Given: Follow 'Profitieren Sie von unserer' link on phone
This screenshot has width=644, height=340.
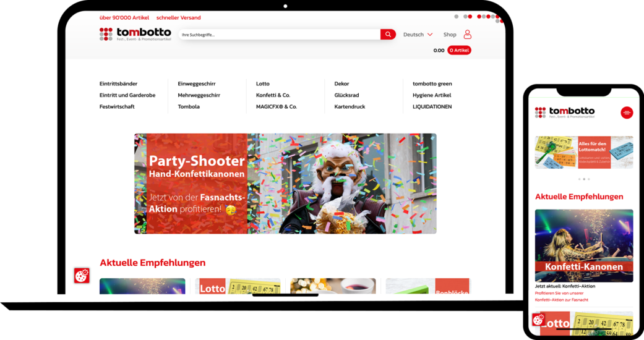Looking at the screenshot, I should pos(559,293).
